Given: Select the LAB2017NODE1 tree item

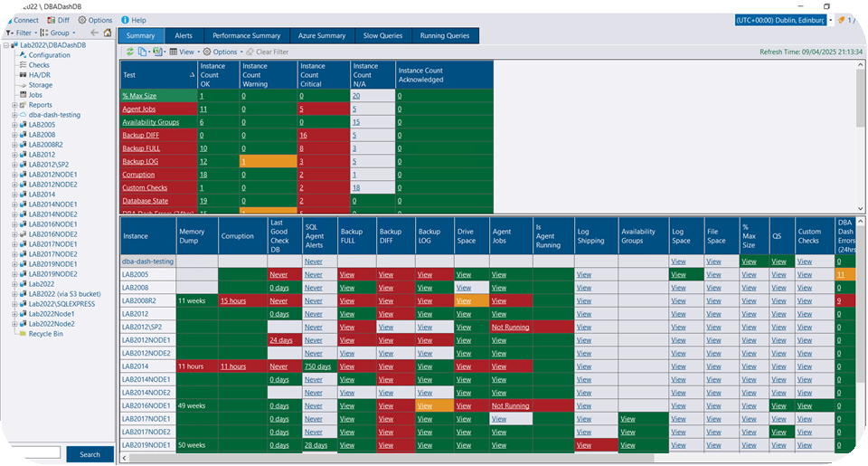Looking at the screenshot, I should 53,244.
